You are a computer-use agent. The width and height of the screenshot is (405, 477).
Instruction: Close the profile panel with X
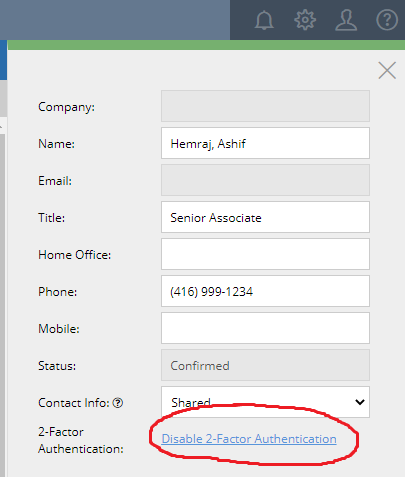point(387,70)
